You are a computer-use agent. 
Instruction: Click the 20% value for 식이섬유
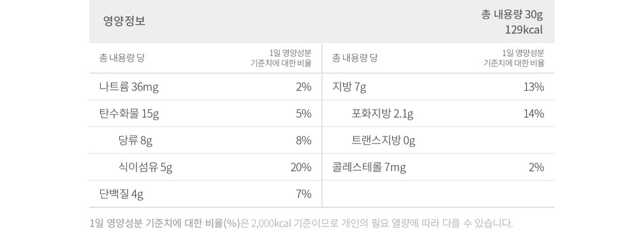(x=301, y=167)
